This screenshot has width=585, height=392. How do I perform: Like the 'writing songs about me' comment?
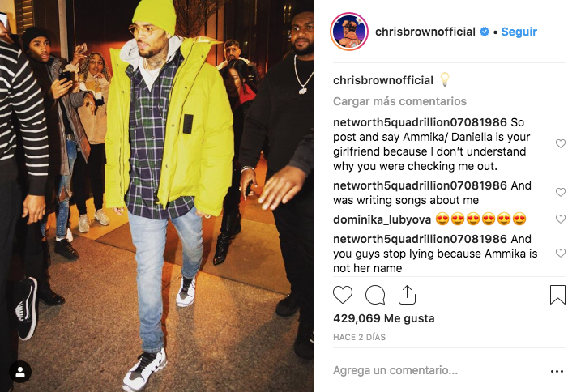pos(561,192)
